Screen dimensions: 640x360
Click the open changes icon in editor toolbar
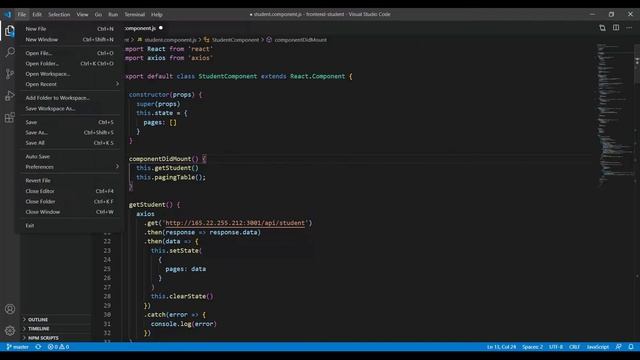602,28
